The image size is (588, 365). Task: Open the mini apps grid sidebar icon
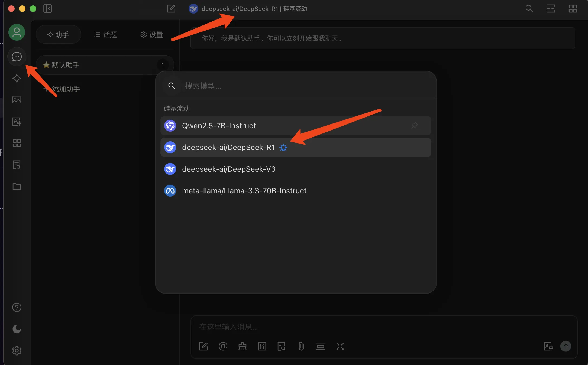[17, 143]
